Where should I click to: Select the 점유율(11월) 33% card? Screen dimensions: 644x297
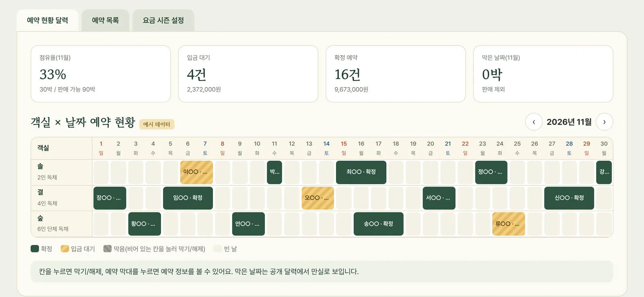click(101, 74)
